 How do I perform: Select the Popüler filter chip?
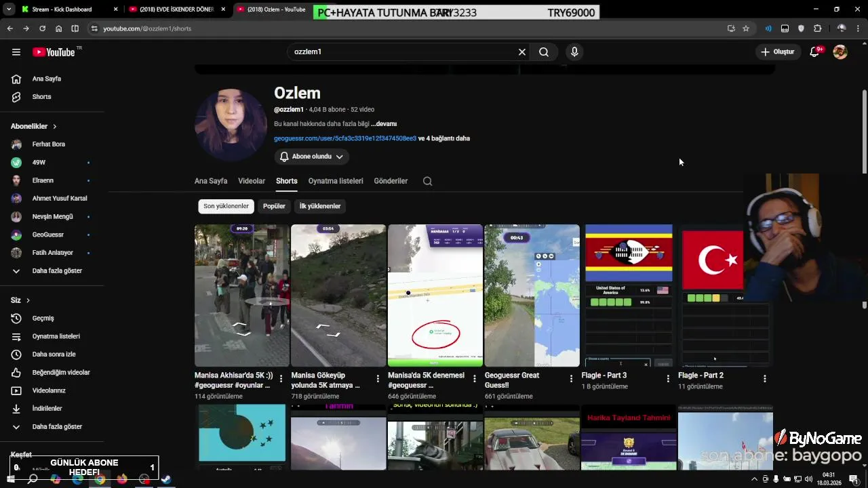coord(274,206)
